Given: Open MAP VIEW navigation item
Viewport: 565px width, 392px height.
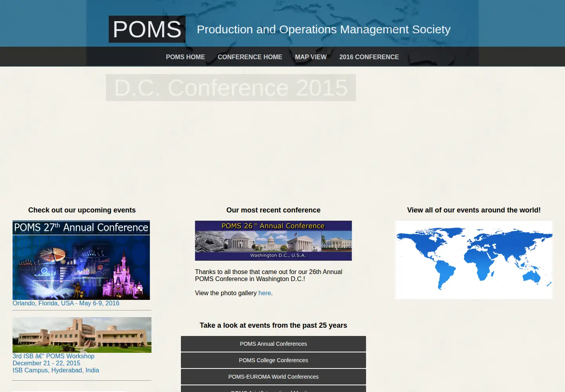Looking at the screenshot, I should coord(311,57).
